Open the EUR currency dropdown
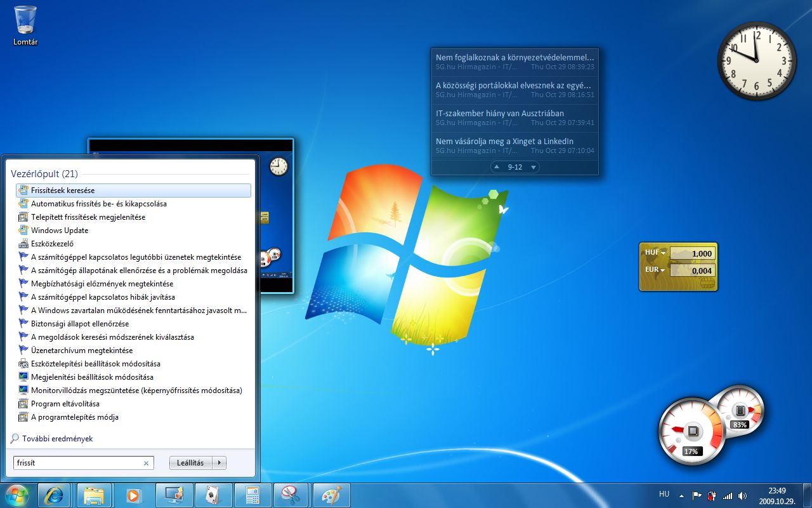Image resolution: width=812 pixels, height=508 pixels. [x=664, y=270]
